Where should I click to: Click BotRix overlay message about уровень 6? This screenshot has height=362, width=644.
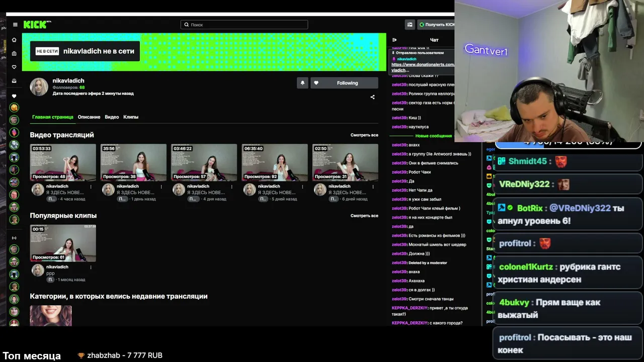[567, 214]
